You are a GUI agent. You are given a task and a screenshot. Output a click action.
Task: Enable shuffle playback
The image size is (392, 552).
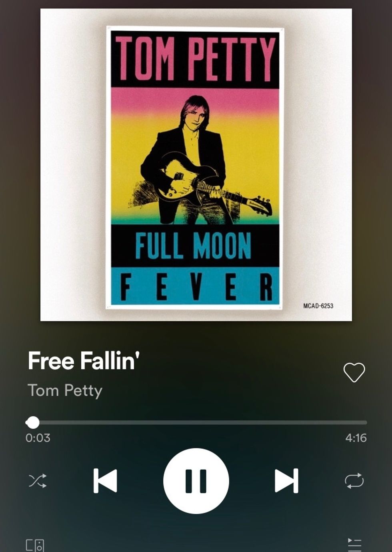37,481
